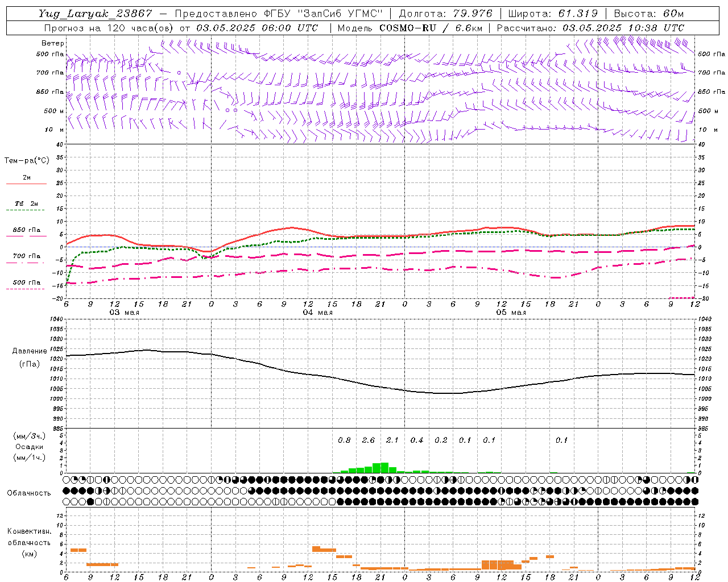
Task: Click the "(мм/3ч.)" precipitation unit label
Action: pos(30,436)
